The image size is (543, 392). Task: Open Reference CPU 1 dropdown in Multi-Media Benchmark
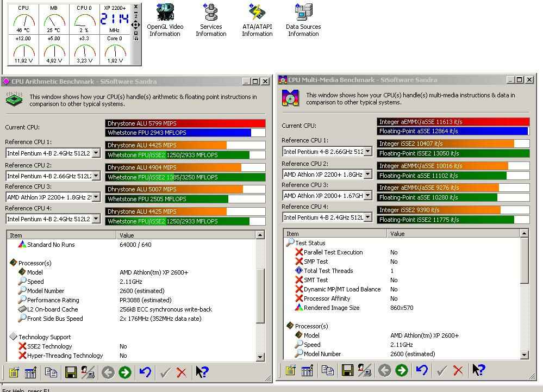click(x=368, y=151)
